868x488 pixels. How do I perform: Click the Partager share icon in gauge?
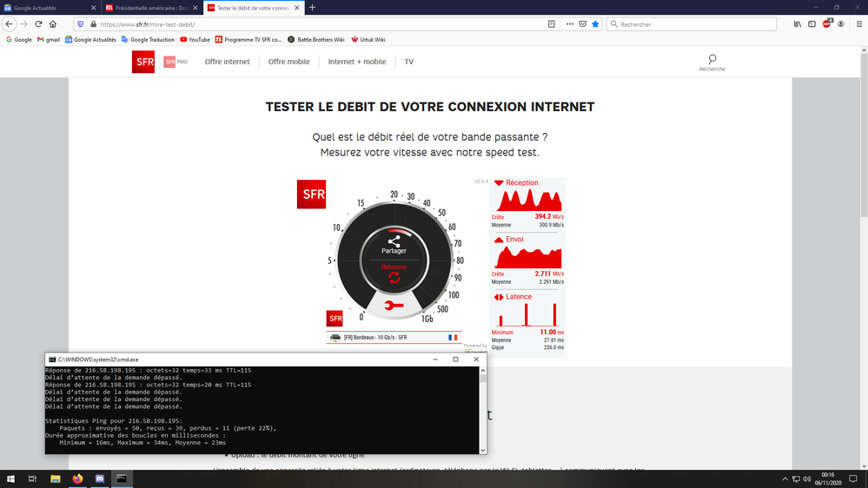[x=394, y=245]
